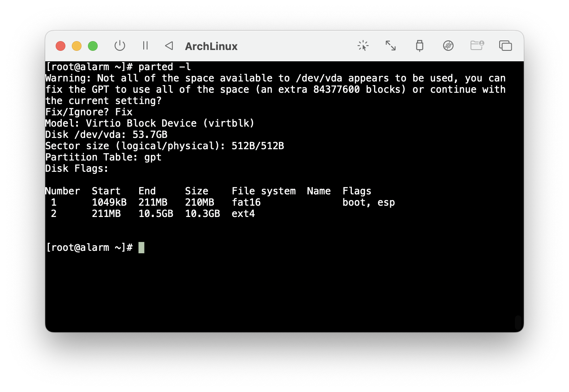Open the shared folder icon
Image resolution: width=569 pixels, height=392 pixels.
click(477, 45)
